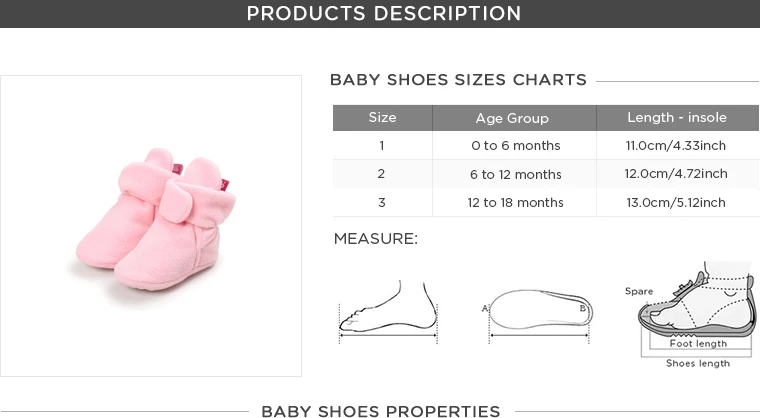760x418 pixels.
Task: Click the foot side-profile measuring diagram
Action: click(389, 310)
